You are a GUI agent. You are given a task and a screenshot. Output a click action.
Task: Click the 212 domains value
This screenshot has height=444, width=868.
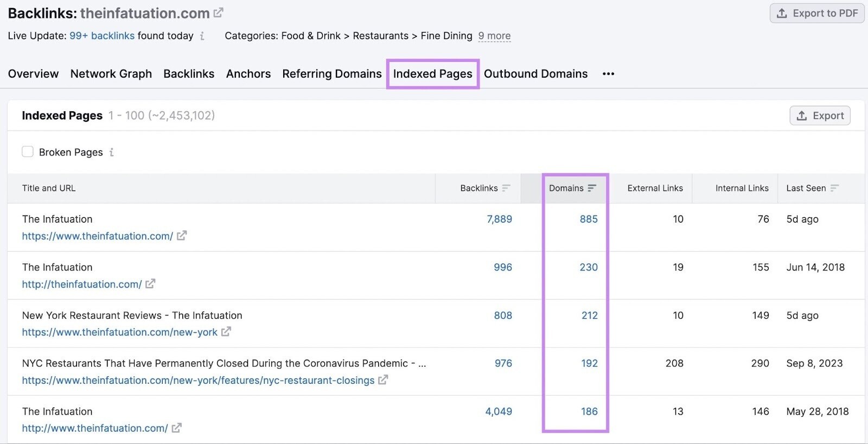pos(590,315)
